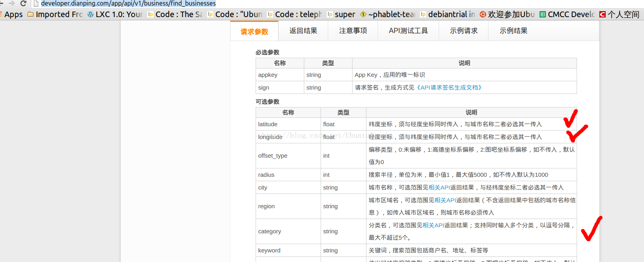Reload the page with the refresh icon
The width and height of the screenshot is (644, 262).
tap(23, 4)
